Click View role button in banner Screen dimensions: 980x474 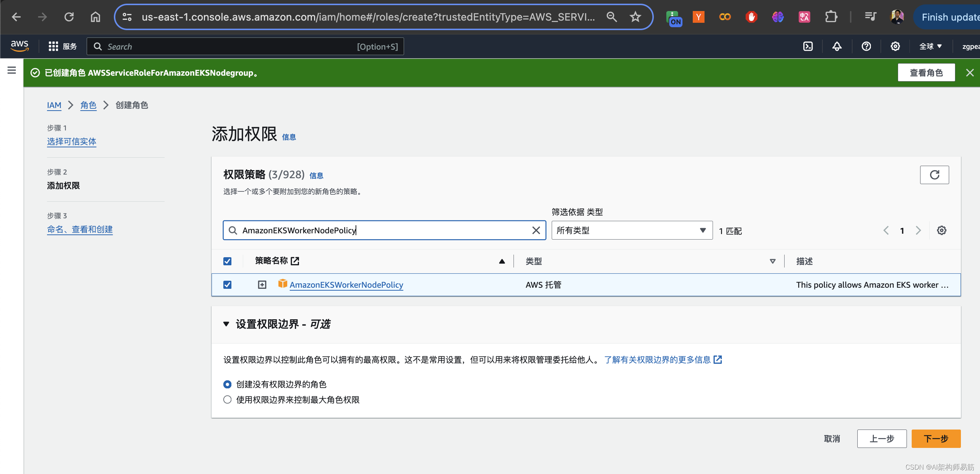[x=926, y=73]
